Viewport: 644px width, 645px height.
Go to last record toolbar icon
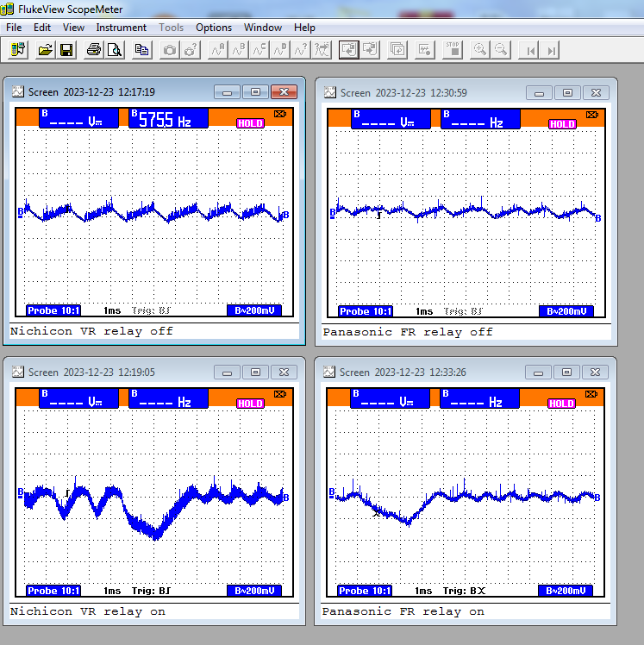coord(550,50)
